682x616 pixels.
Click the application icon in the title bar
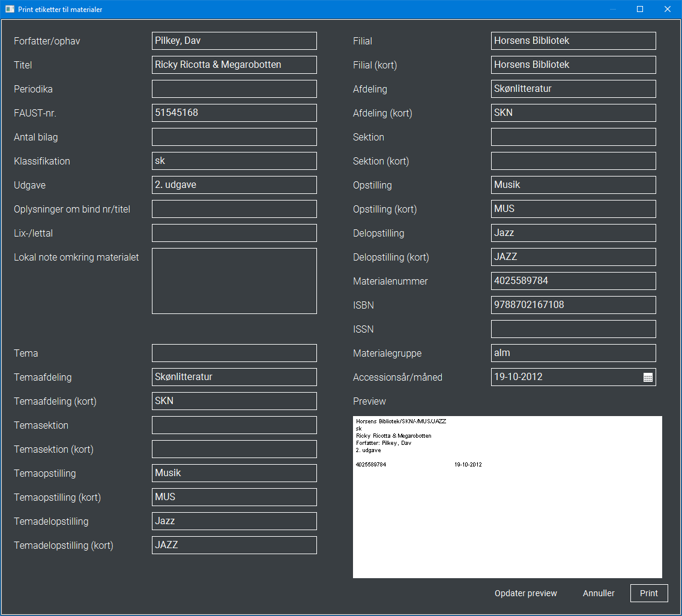[8, 9]
